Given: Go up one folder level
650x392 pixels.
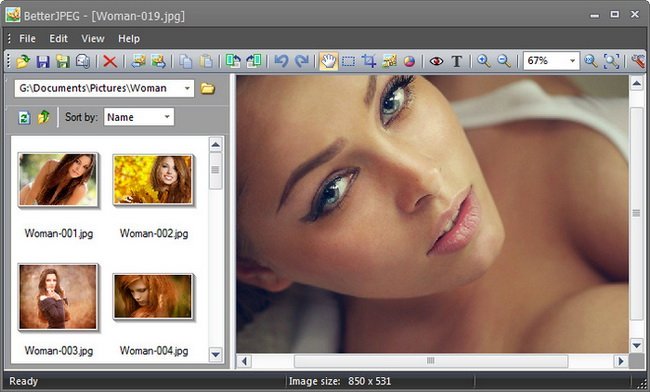Looking at the screenshot, I should 44,117.
